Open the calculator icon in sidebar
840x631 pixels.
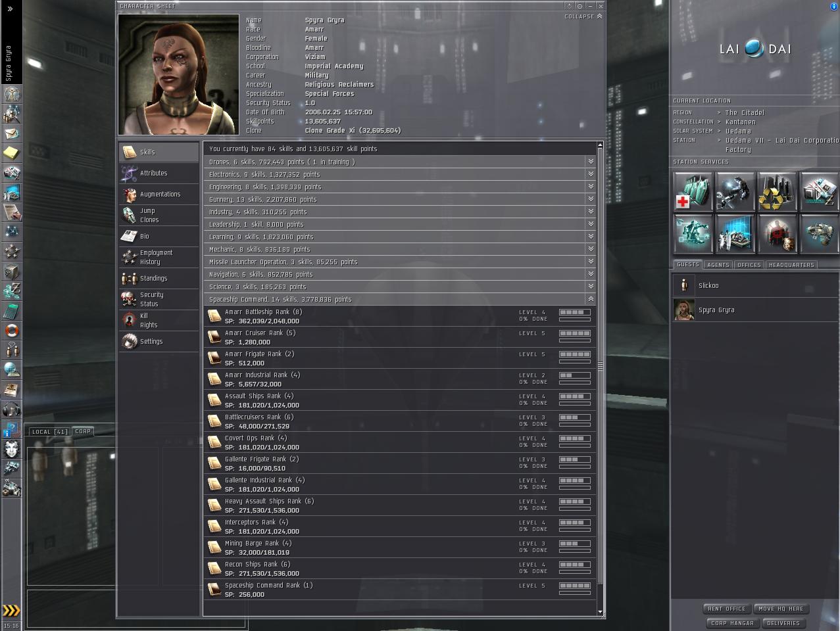(x=11, y=311)
